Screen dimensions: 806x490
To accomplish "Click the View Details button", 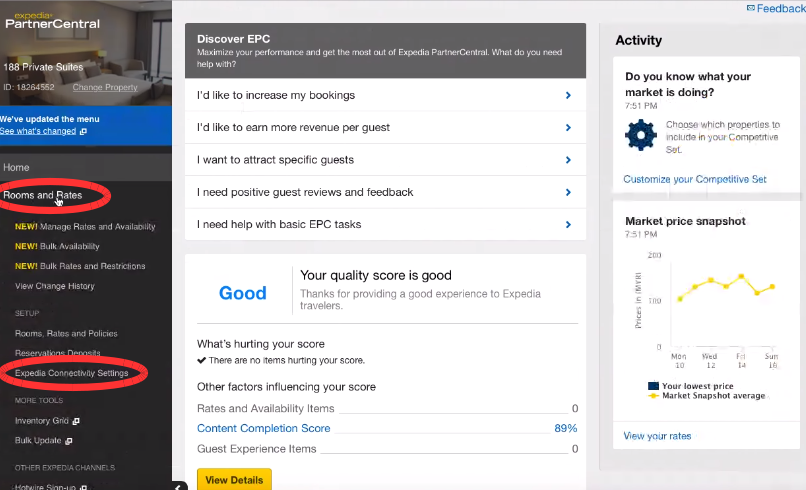I will (234, 480).
